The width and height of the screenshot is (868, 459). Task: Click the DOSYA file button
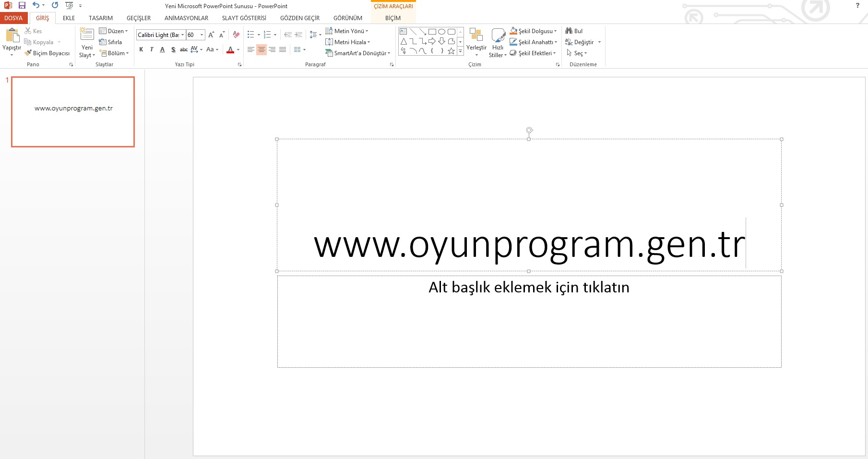coord(13,18)
